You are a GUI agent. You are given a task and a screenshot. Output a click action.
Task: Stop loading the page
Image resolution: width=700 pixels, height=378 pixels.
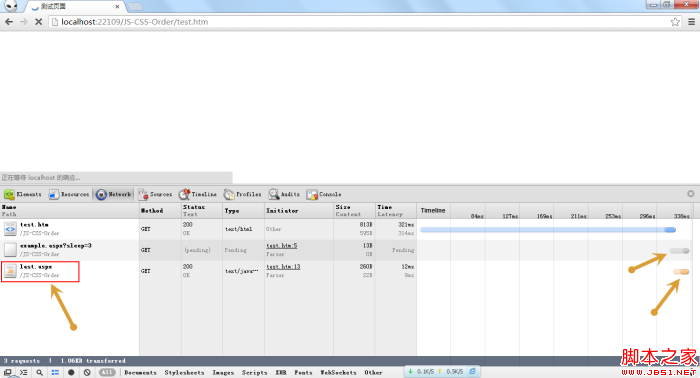38,22
